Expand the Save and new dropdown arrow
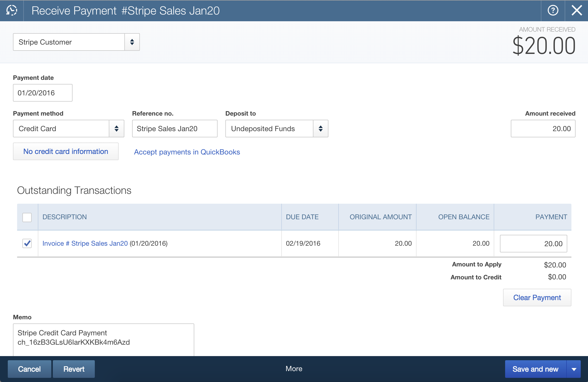This screenshot has width=588, height=382. pos(574,369)
